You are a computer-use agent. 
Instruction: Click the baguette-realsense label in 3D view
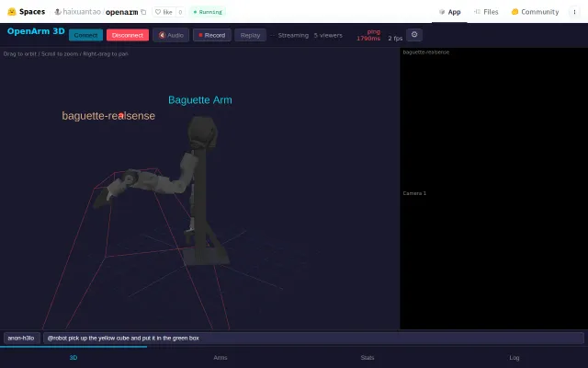(108, 116)
